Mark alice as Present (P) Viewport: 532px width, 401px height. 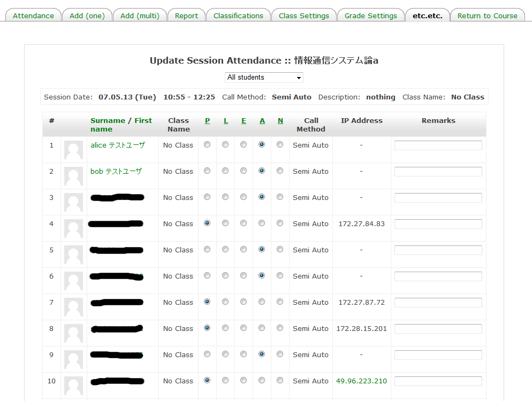pyautogui.click(x=207, y=145)
